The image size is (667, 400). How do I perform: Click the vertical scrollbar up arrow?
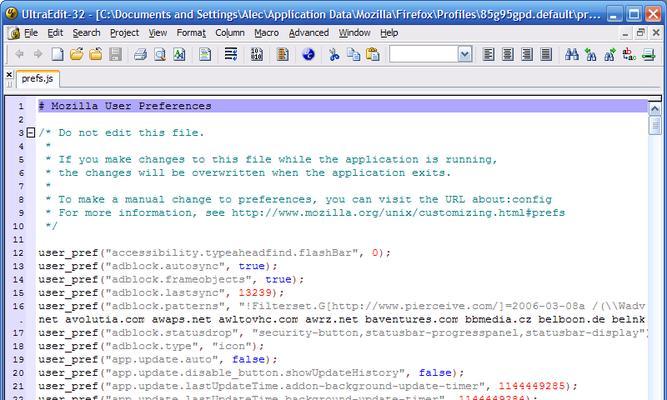(655, 109)
